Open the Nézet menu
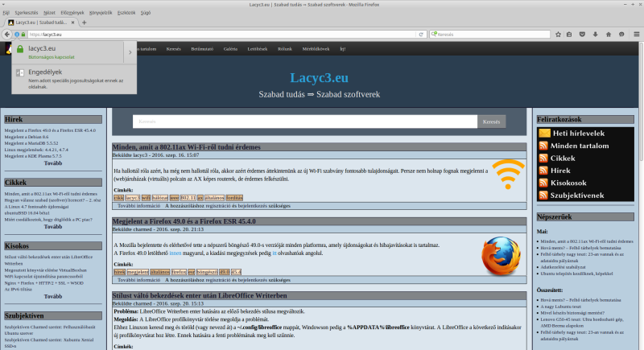644x350 pixels. tap(49, 13)
